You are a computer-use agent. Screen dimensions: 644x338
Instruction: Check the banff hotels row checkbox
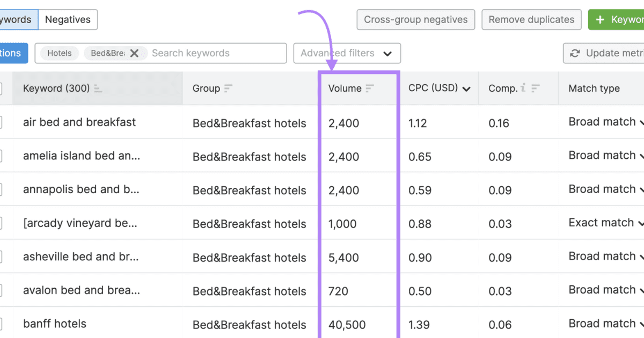pos(0,324)
